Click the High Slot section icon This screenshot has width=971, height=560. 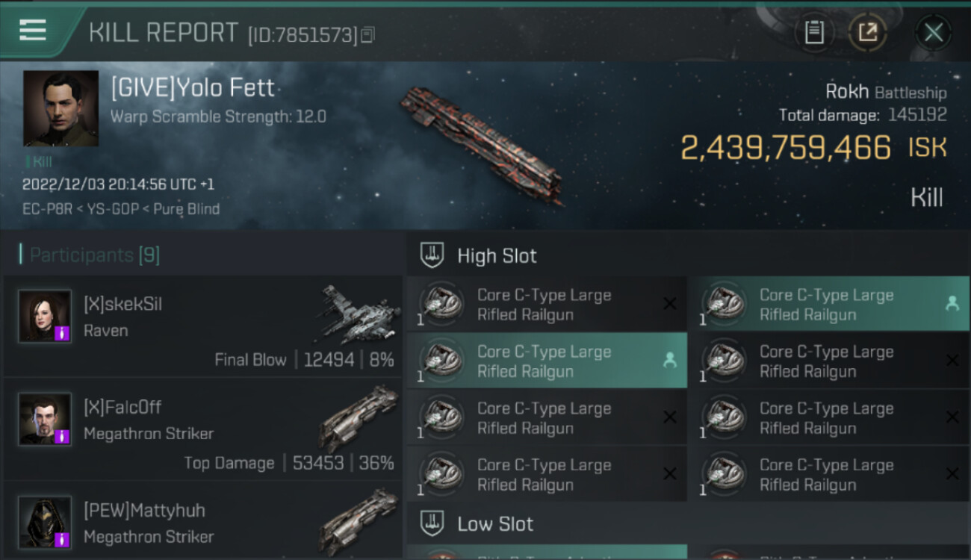click(432, 255)
